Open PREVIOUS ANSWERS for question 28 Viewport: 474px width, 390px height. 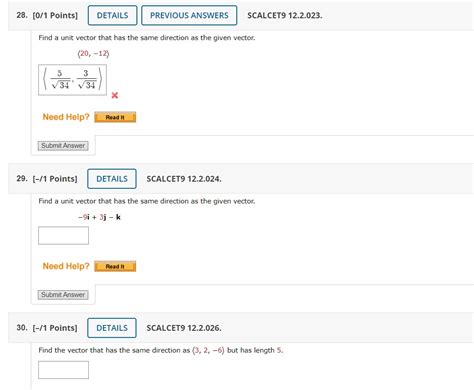(x=189, y=15)
